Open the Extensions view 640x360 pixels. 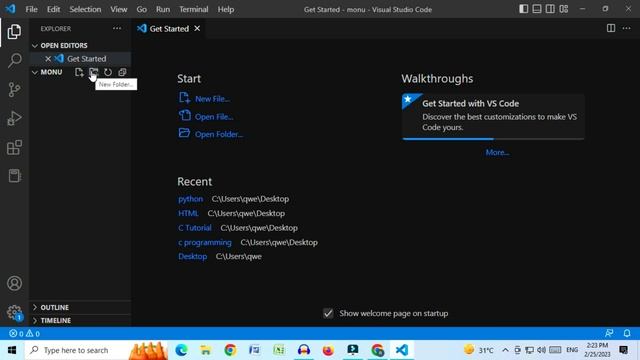[x=14, y=147]
